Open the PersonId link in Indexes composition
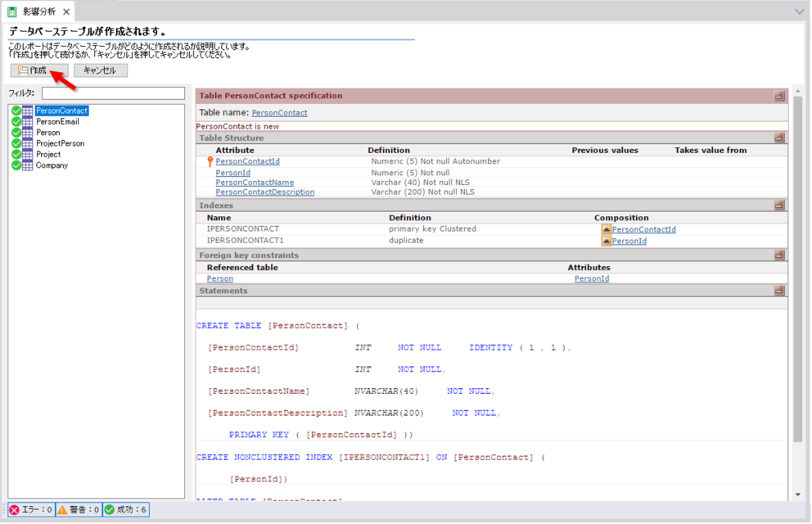Screen dimensions: 812x524 pyautogui.click(x=629, y=242)
